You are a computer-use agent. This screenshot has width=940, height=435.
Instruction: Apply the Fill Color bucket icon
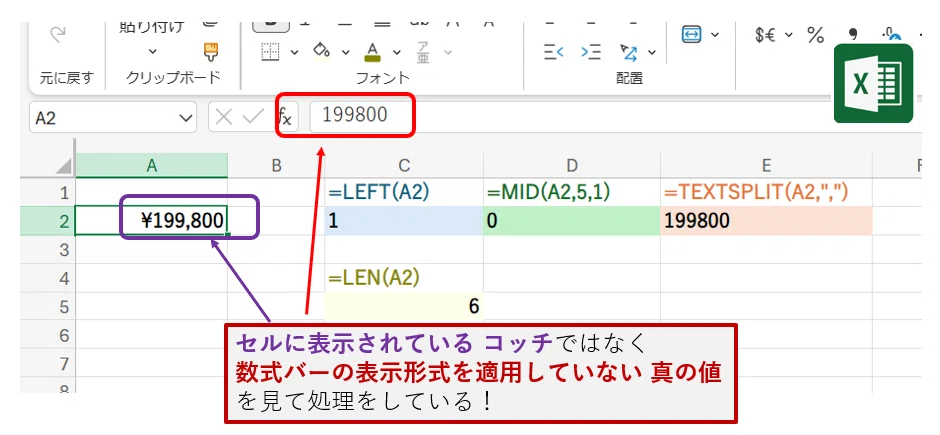pyautogui.click(x=322, y=50)
